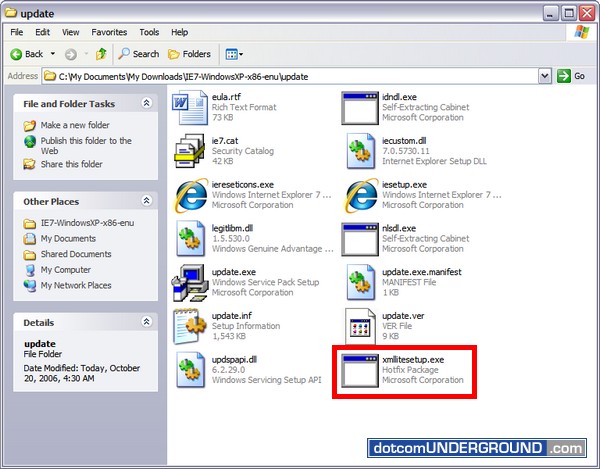Select the iesetup.exe file name
600x469 pixels.
[x=404, y=185]
